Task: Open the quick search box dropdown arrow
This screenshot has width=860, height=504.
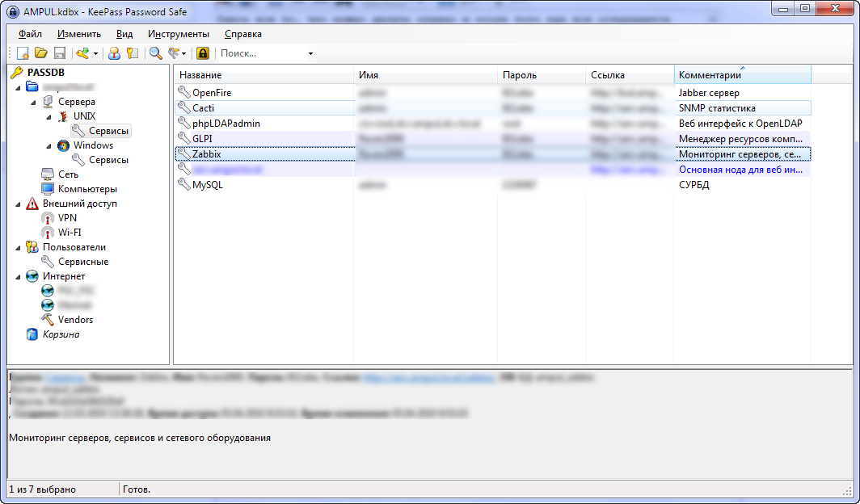Action: coord(310,54)
